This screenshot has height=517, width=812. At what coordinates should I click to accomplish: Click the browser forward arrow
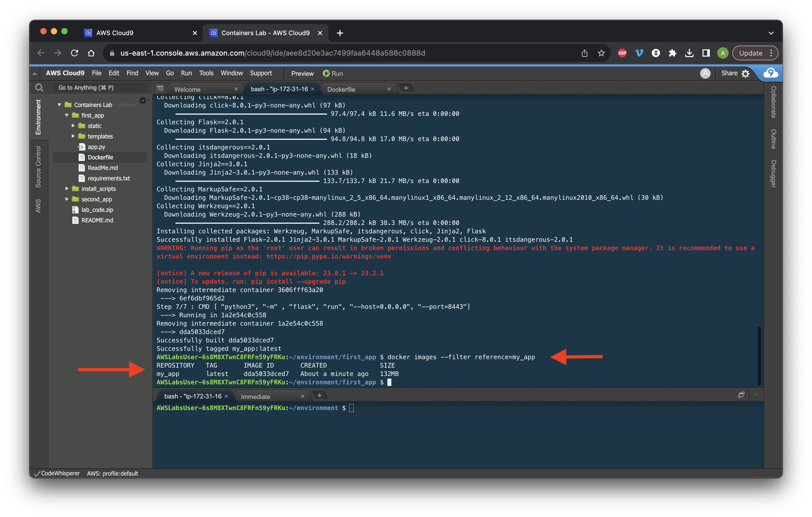(x=58, y=53)
